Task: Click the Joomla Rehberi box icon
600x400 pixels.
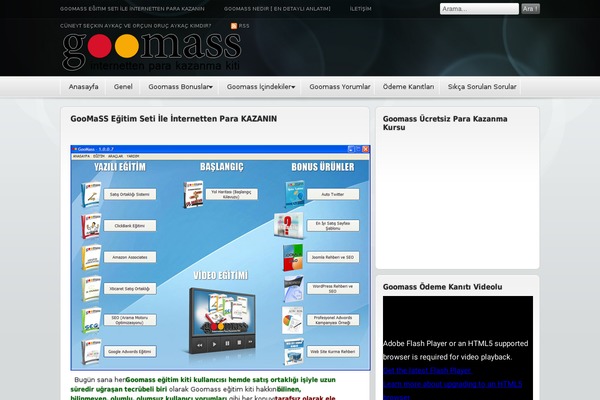Action: pos(293,257)
